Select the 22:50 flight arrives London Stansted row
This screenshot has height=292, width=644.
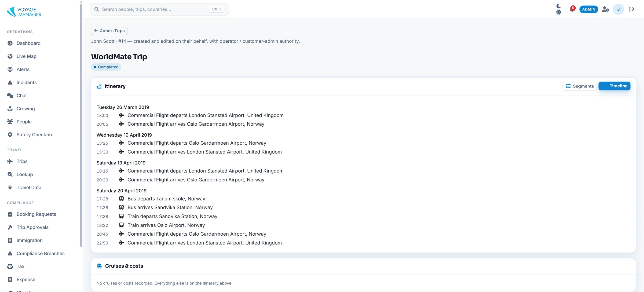(189, 243)
